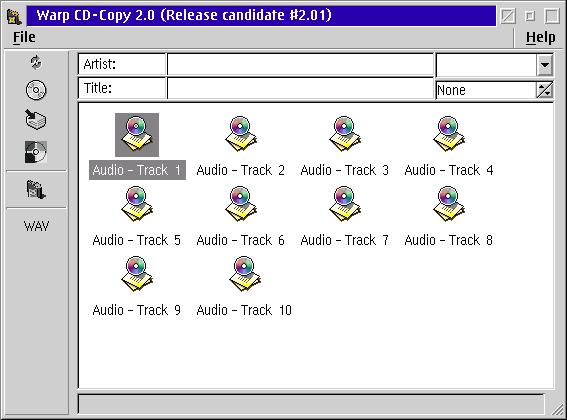This screenshot has width=567, height=420.
Task: Click the 'Audio - Track 1' label
Action: 137,170
